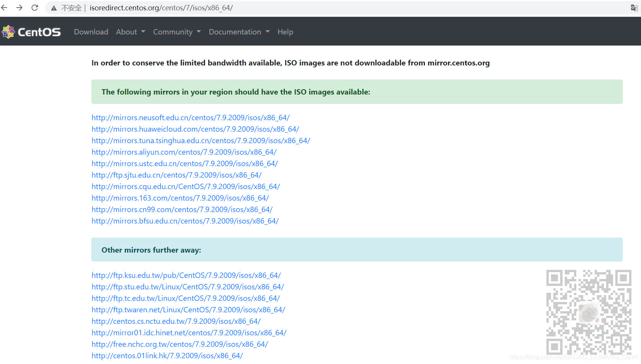The height and width of the screenshot is (364, 641).
Task: Click the 'In order to conserve' bandwidth notice
Action: coord(291,63)
